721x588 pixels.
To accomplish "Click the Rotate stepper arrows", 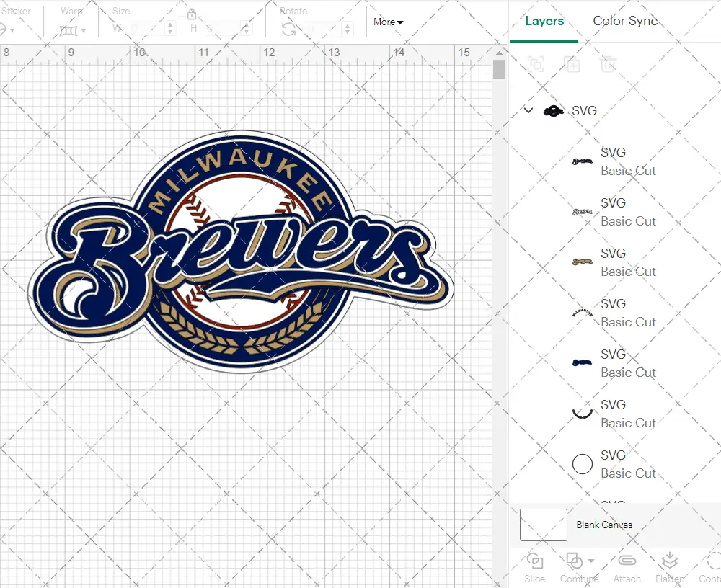I will [348, 29].
